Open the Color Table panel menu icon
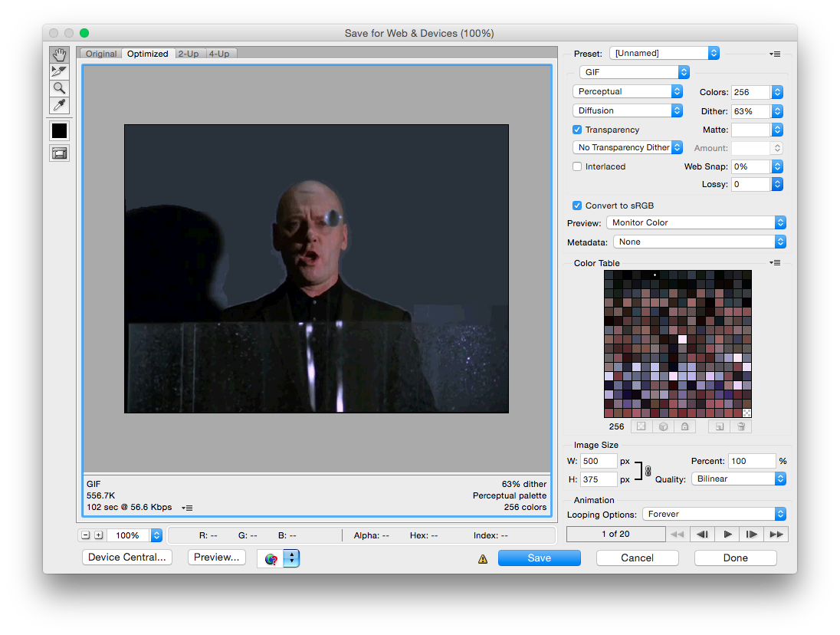This screenshot has width=840, height=635. (x=775, y=262)
